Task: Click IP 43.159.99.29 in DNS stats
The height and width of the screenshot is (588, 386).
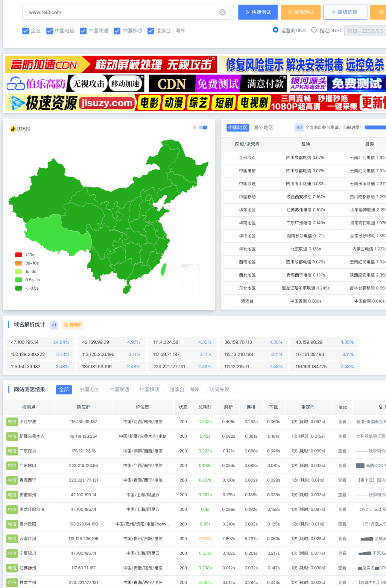Action: 96,342
